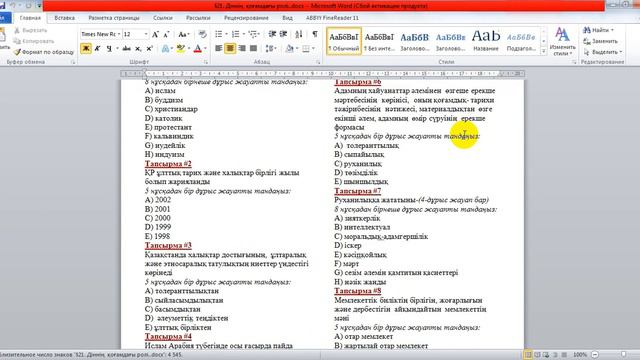Copy selection with Копировать

(34, 41)
